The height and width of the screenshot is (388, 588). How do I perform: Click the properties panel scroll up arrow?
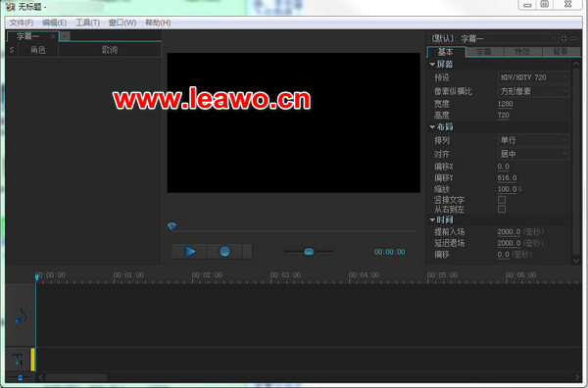point(576,64)
